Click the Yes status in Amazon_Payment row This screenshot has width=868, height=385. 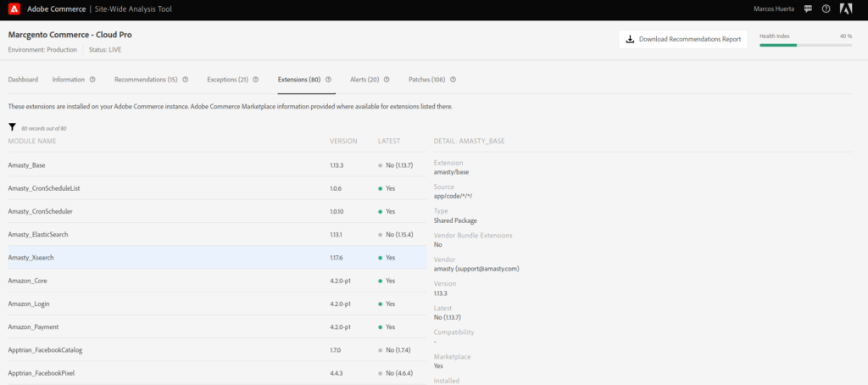pyautogui.click(x=390, y=326)
